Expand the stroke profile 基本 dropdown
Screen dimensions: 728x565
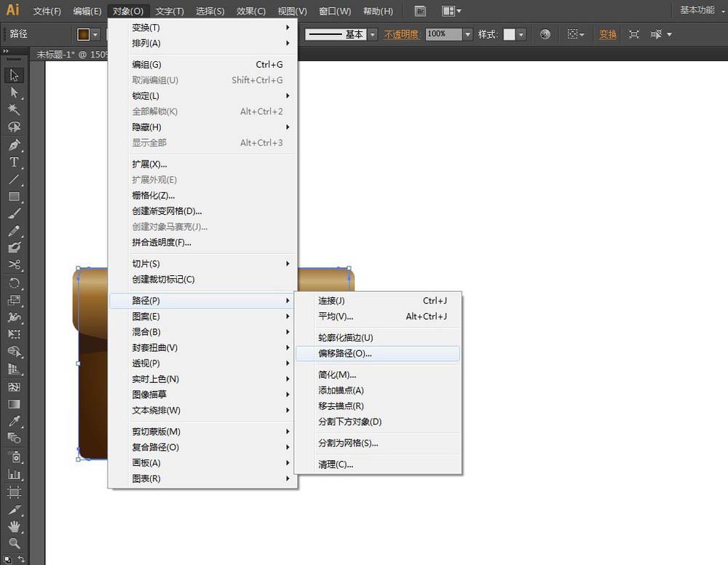(x=372, y=34)
